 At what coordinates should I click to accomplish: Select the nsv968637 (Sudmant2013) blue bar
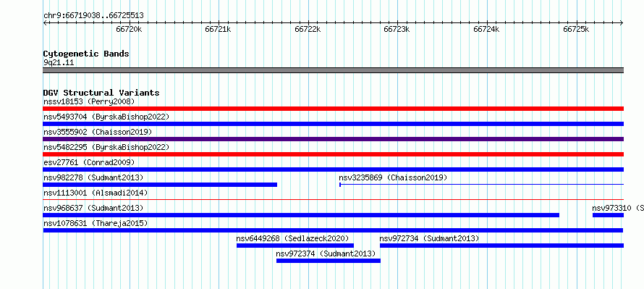tap(301, 215)
